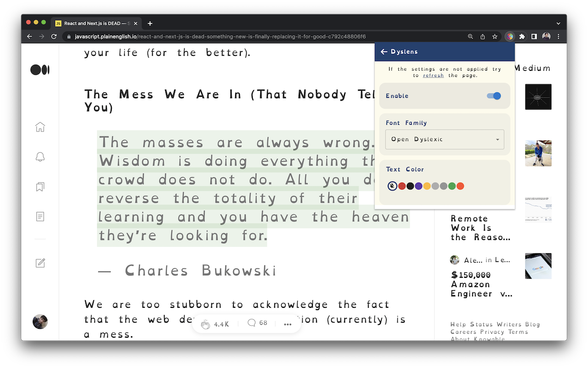Open the Font Family dropdown
Screen dimensions: 588x368
[x=445, y=139]
